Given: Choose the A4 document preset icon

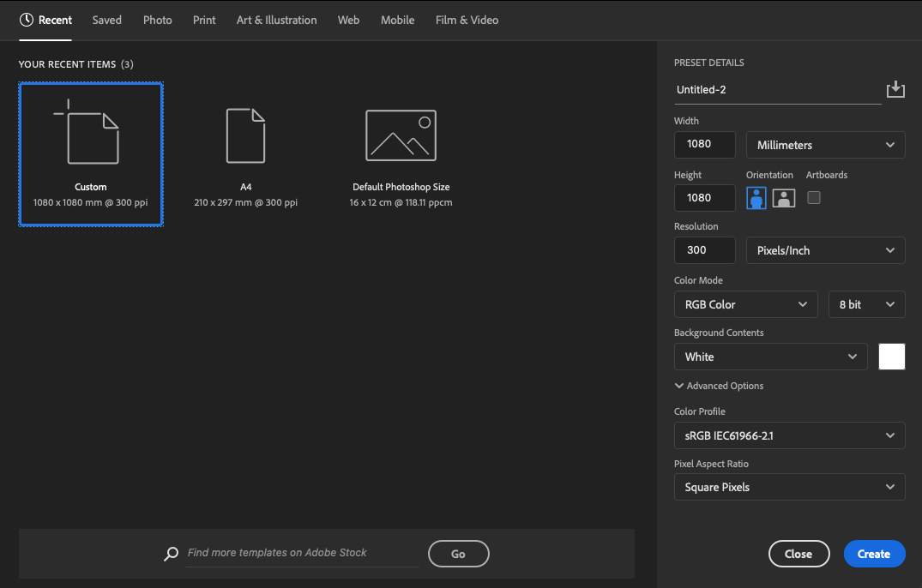Looking at the screenshot, I should pos(245,135).
